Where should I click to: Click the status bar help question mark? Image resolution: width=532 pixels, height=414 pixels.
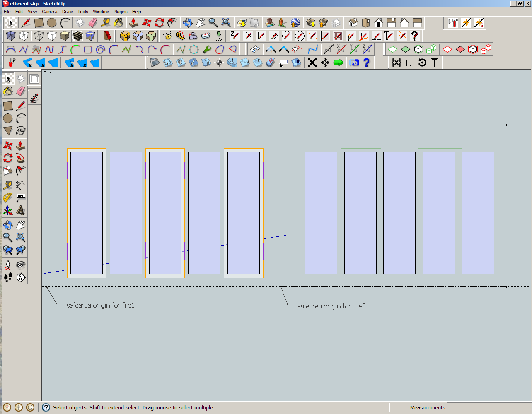[46, 408]
